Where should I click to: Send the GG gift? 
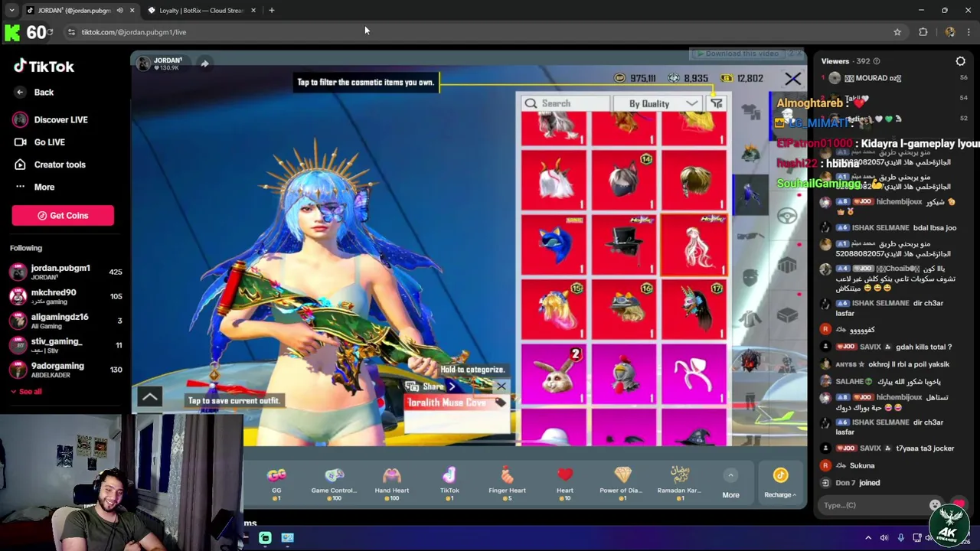pos(276,483)
